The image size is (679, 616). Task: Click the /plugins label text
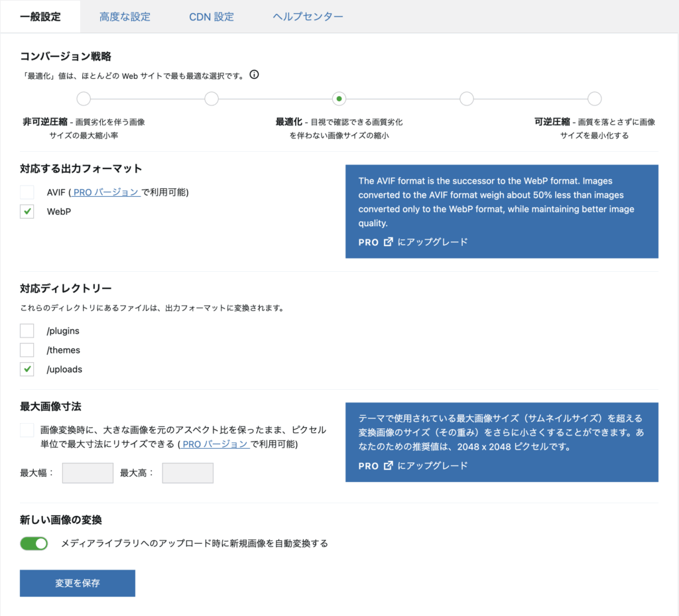63,331
